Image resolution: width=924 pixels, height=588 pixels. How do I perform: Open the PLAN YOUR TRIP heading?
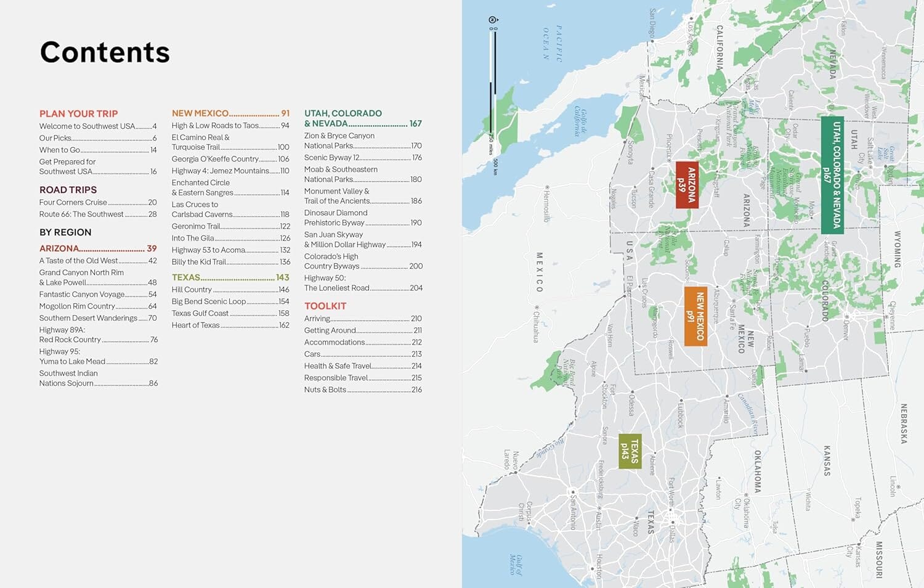78,113
